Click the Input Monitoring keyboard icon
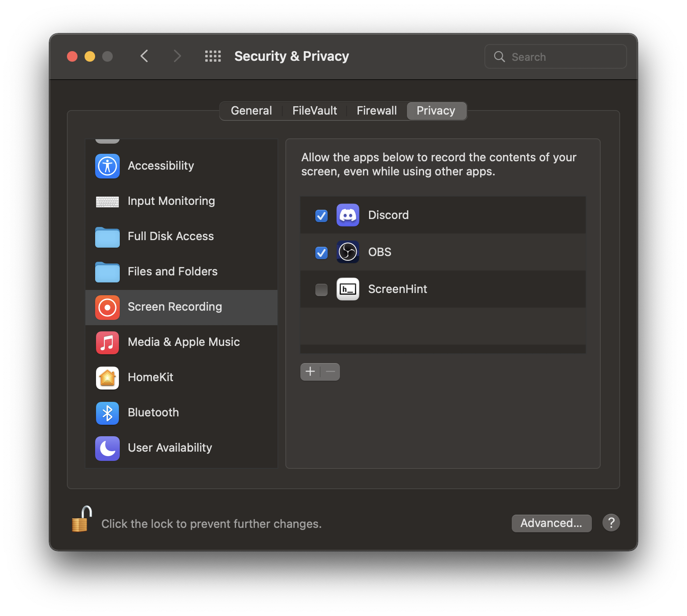687x616 pixels. [x=107, y=202]
